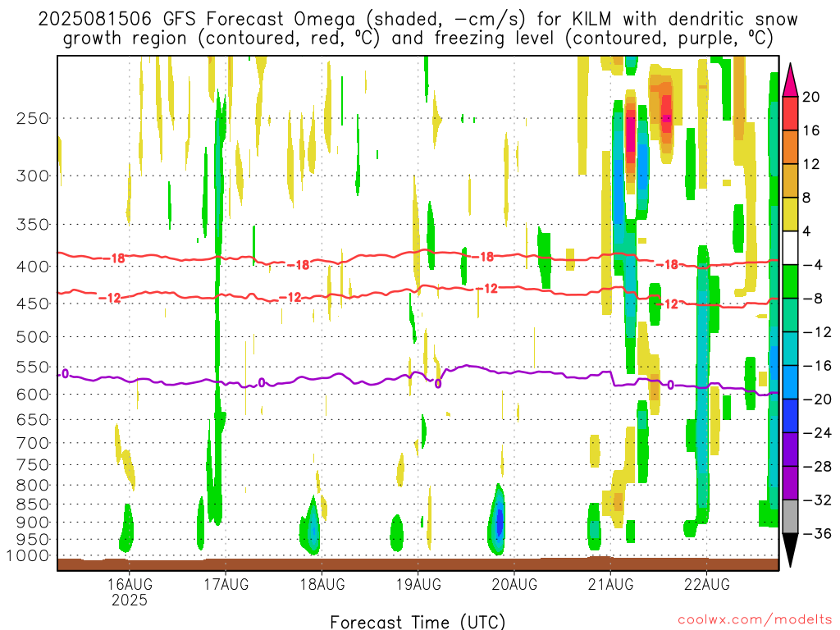Click the 800 pressure level label
This screenshot has height=630, width=840.
coord(33,486)
